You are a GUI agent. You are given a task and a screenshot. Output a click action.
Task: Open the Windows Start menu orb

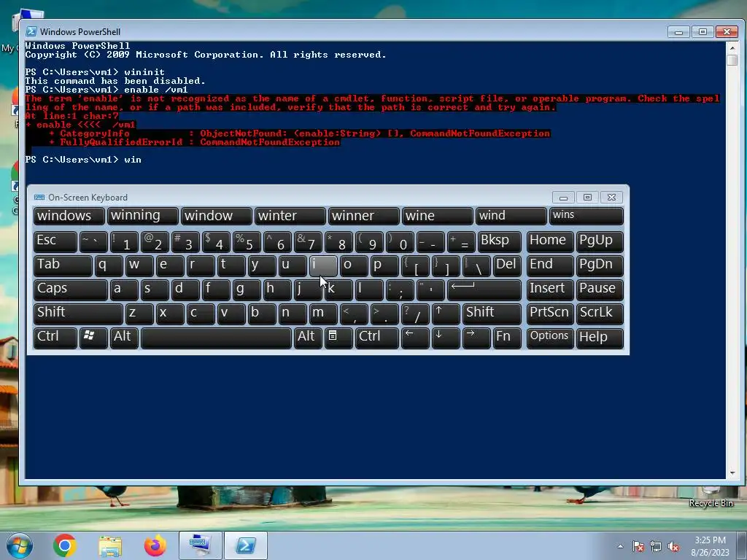[20, 545]
